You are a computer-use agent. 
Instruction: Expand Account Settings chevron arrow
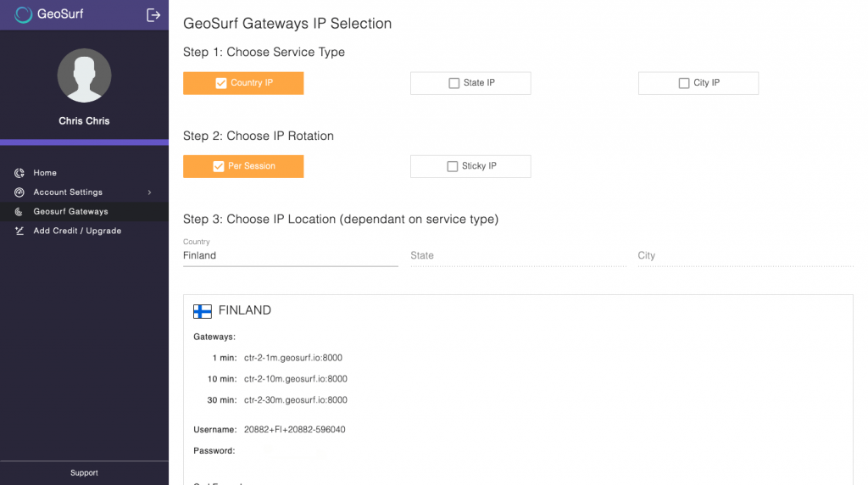coord(149,192)
